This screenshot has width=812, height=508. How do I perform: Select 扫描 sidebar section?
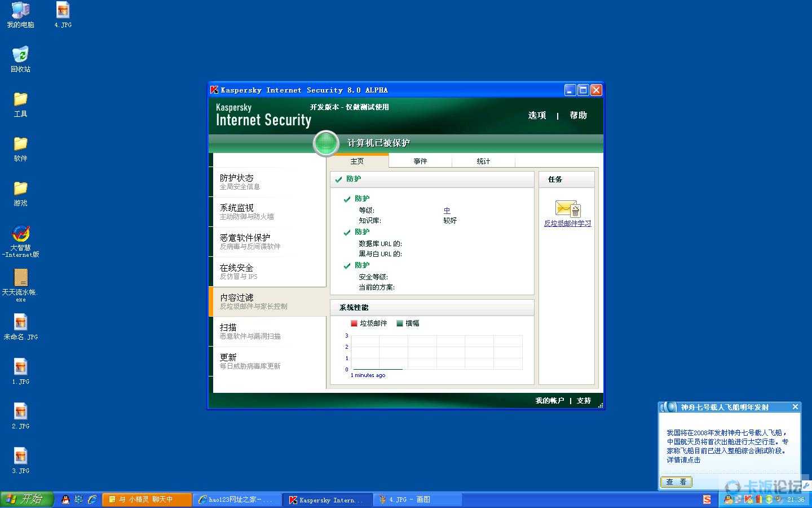tap(270, 331)
